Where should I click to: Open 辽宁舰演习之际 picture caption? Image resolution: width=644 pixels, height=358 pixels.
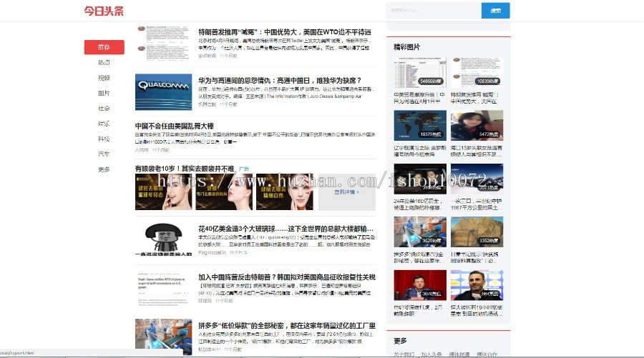point(420,151)
